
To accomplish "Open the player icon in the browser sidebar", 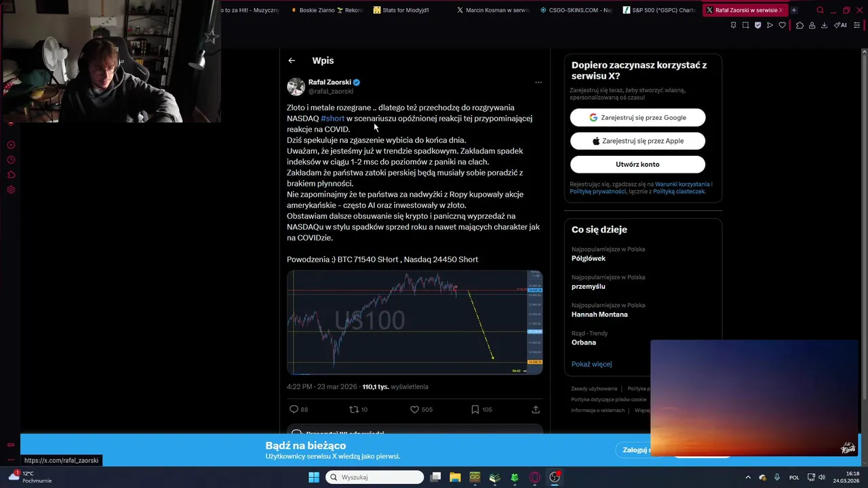I will click(x=11, y=145).
